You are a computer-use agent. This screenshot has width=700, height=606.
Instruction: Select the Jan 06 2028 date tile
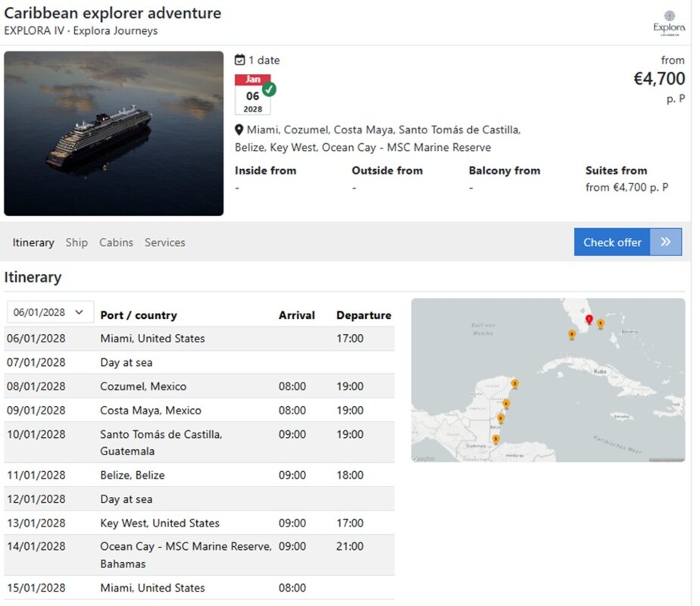pos(253,95)
